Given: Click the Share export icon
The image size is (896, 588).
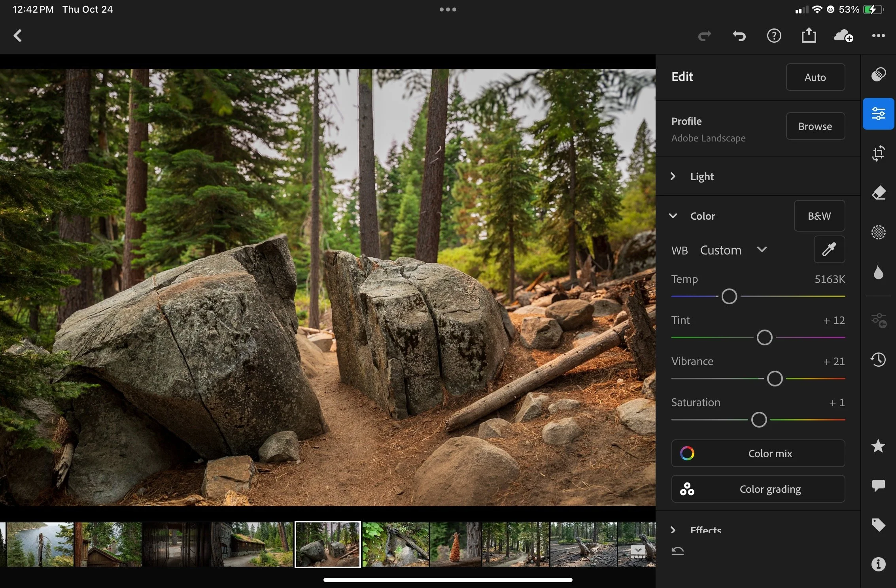Looking at the screenshot, I should pyautogui.click(x=809, y=36).
